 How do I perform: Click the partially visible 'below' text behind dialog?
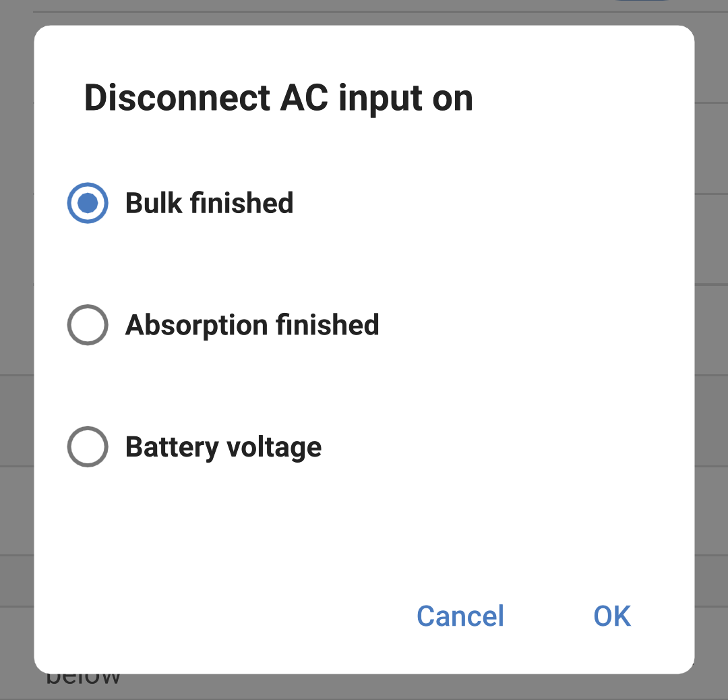coord(84,676)
